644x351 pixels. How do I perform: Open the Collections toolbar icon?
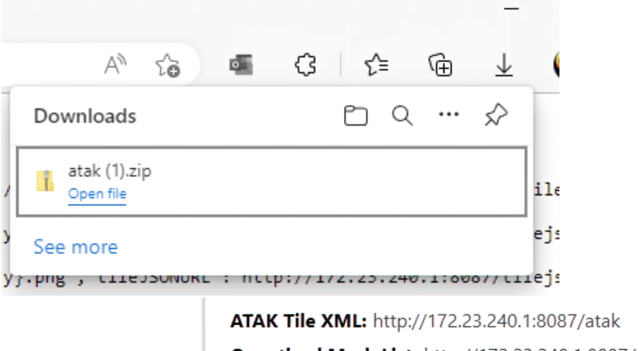(x=441, y=65)
